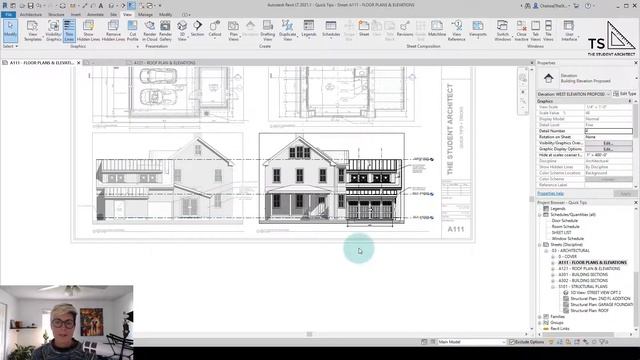Select Window Schedule in Project Browser
The image size is (640, 360).
[x=567, y=238]
